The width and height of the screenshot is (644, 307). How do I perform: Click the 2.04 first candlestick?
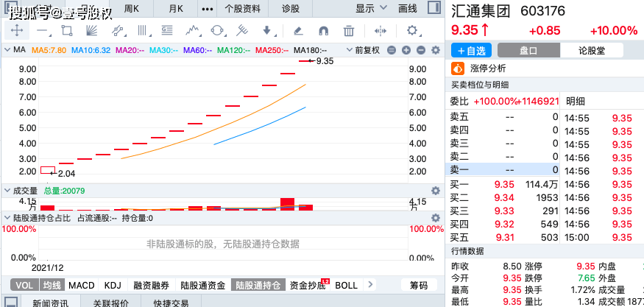tap(48, 170)
